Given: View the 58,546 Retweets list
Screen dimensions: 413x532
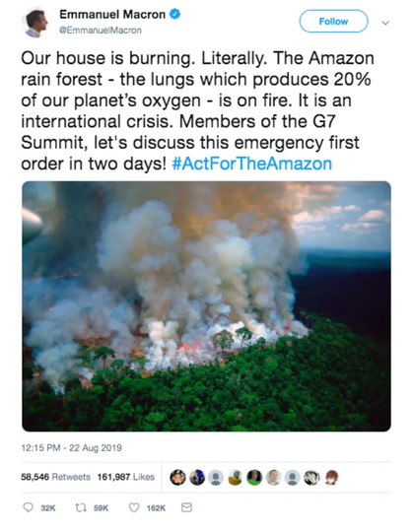Looking at the screenshot, I should [x=55, y=477].
